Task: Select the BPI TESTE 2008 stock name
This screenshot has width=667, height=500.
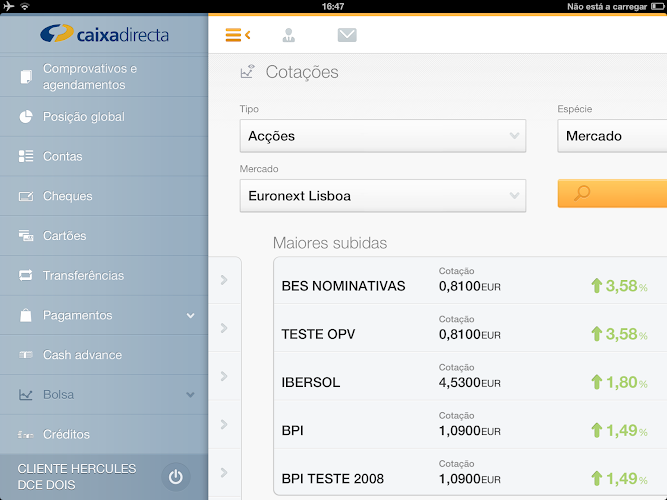Action: 333,479
